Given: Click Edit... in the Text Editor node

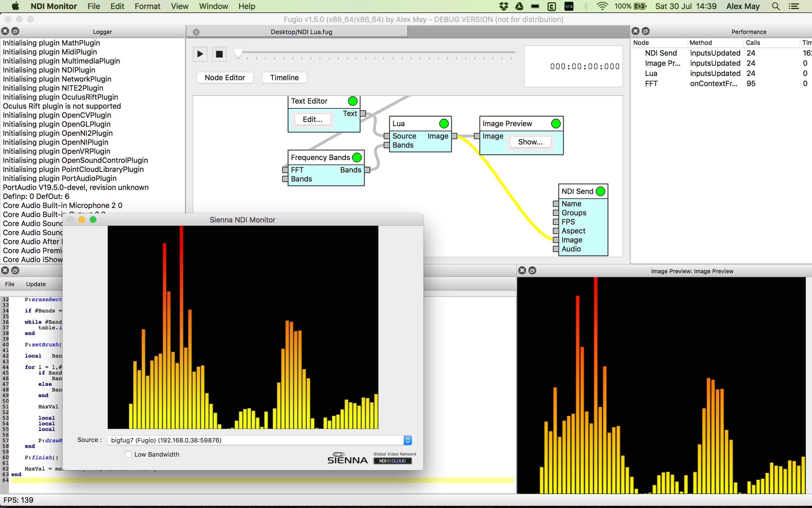Looking at the screenshot, I should tap(312, 119).
